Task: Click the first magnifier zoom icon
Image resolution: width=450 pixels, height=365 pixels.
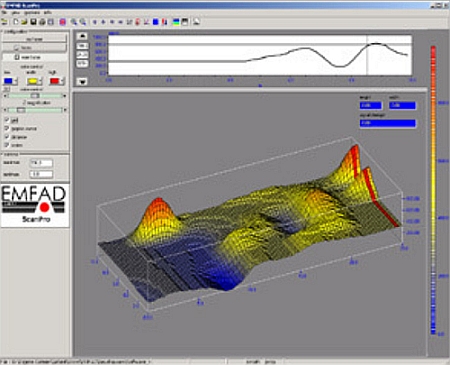Action: click(x=74, y=22)
